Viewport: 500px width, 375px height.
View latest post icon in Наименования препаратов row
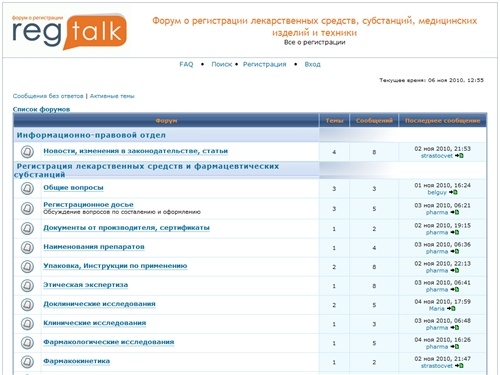pyautogui.click(x=455, y=251)
